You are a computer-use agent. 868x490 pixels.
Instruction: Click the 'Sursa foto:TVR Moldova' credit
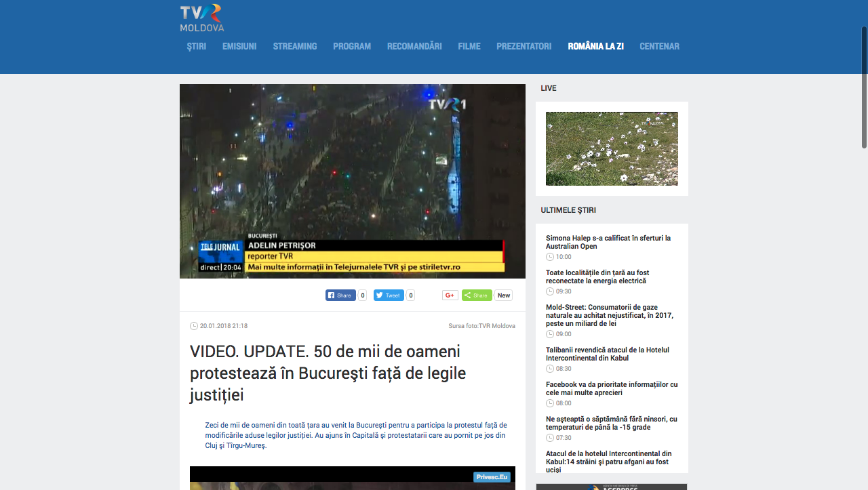point(482,326)
